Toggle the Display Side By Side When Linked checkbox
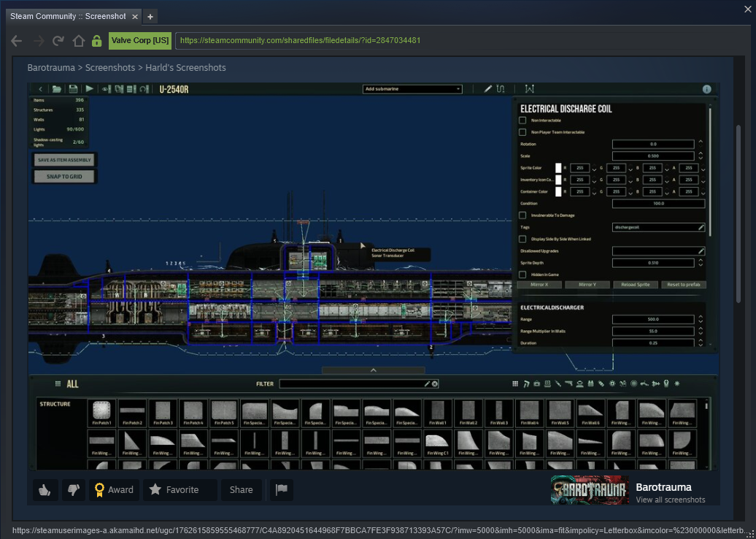Viewport: 756px width, 539px height. click(522, 239)
